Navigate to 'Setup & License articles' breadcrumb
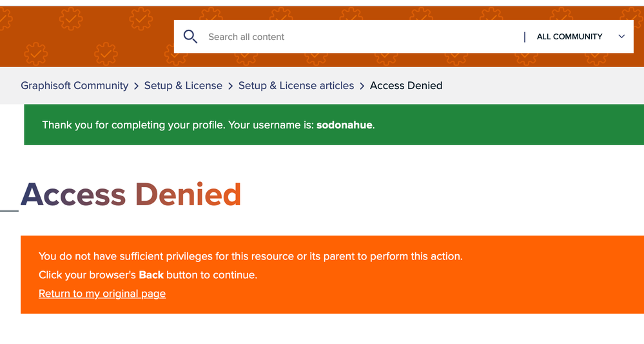 pyautogui.click(x=296, y=86)
